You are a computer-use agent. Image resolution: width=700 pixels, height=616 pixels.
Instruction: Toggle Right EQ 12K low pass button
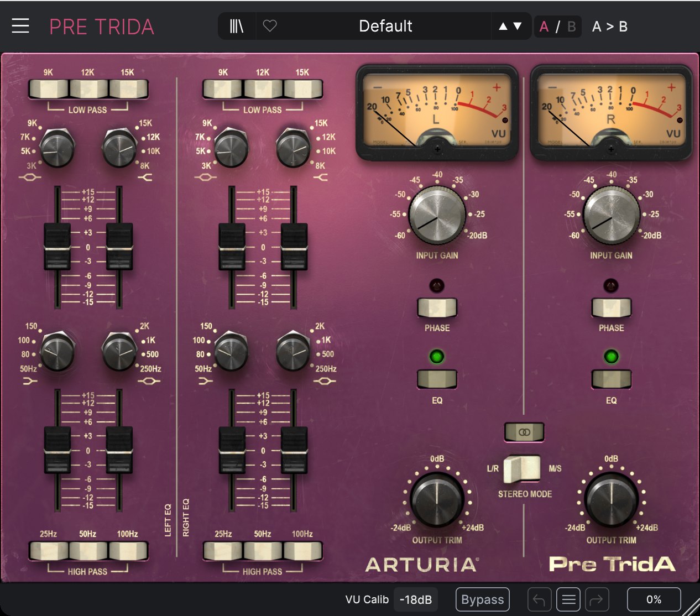click(x=263, y=88)
